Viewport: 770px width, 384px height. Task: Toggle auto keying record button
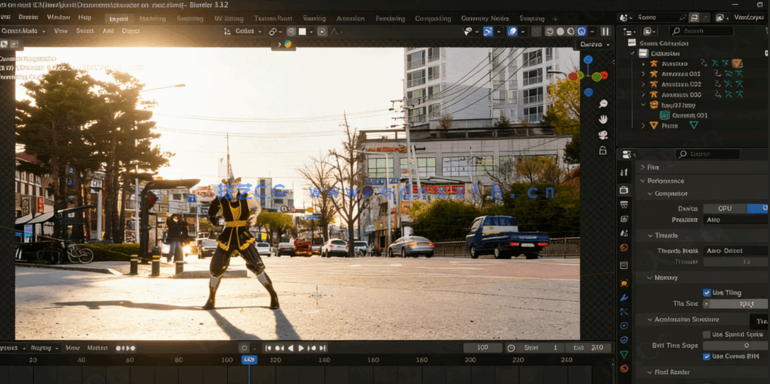(244, 348)
